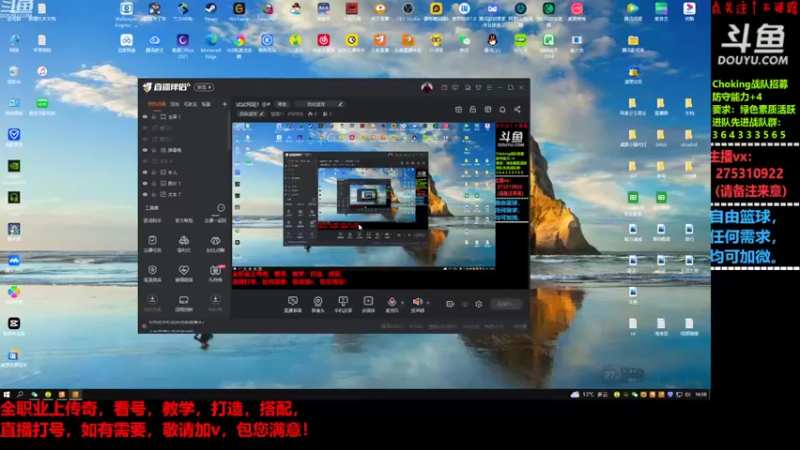The image size is (800, 450).
Task: Open the screen capture source tool in bottom toolbar
Action: tap(292, 304)
